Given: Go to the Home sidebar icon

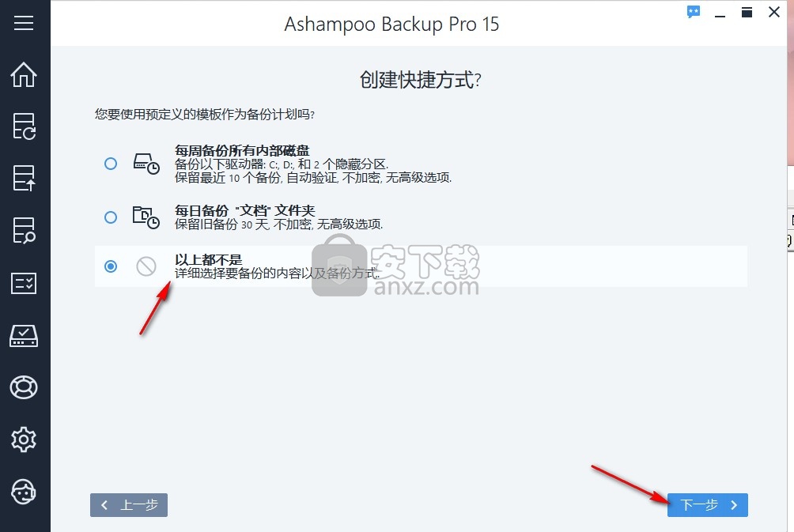Looking at the screenshot, I should point(24,74).
